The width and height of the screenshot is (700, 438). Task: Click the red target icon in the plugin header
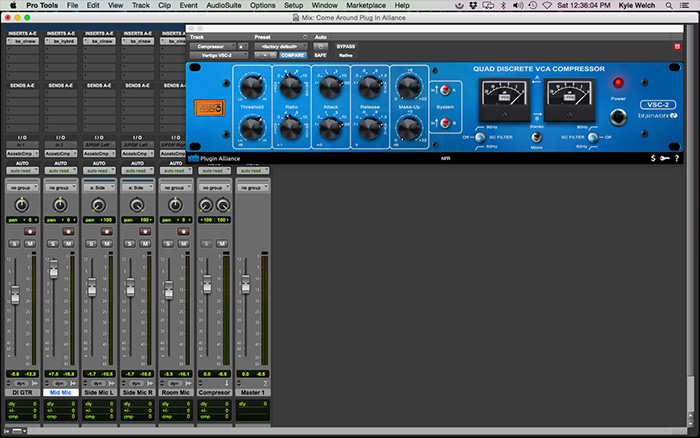point(677,46)
